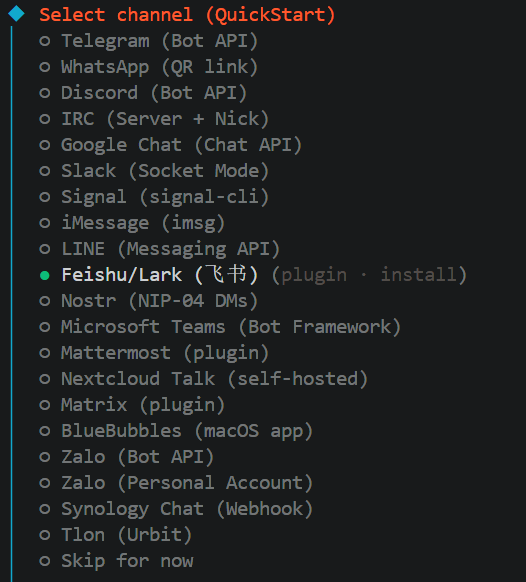Select BlueBubbles (macOS app) option
Viewport: 526px width, 582px height.
click(x=176, y=431)
